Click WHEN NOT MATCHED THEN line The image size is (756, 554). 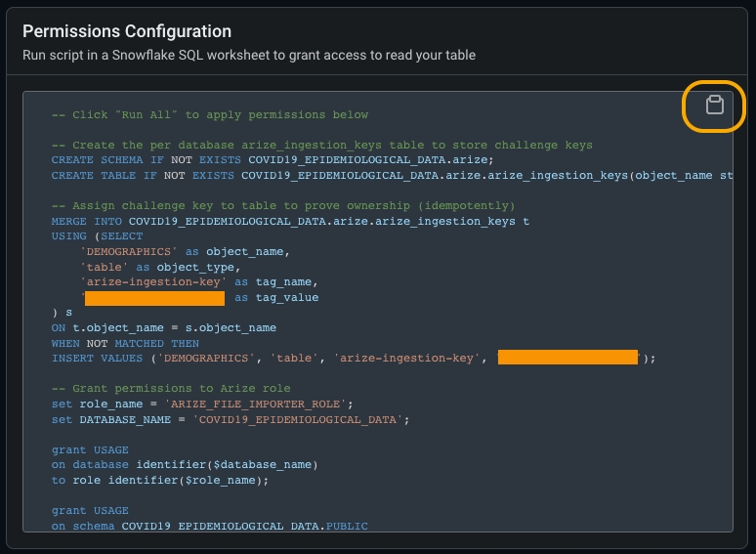125,343
